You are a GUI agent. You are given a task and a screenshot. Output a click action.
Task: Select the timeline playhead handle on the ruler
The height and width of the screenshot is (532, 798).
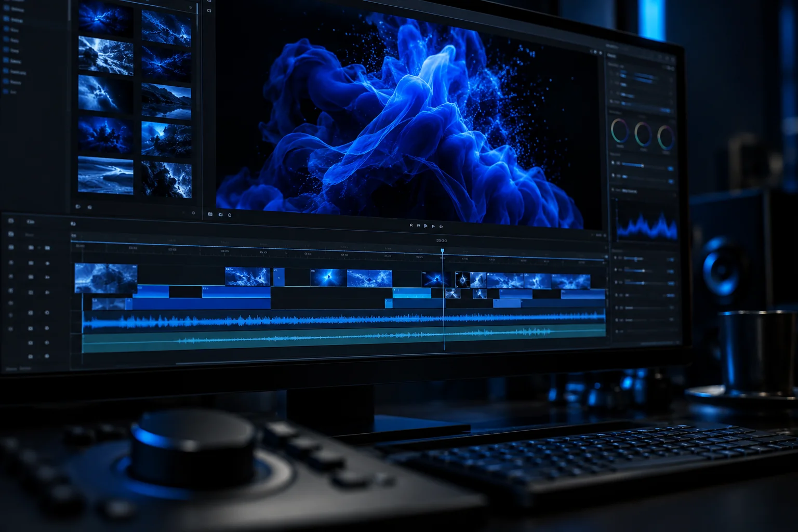[x=443, y=250]
